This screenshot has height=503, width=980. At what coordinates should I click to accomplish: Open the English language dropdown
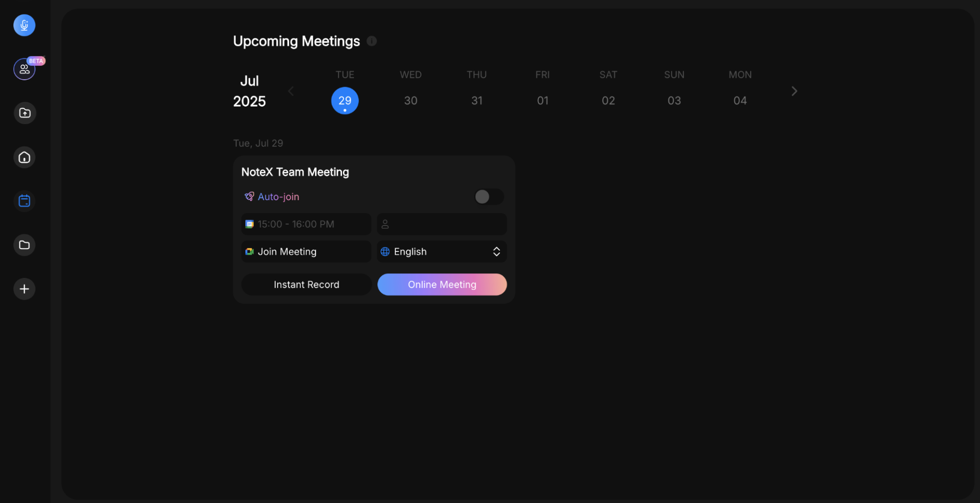coord(441,251)
